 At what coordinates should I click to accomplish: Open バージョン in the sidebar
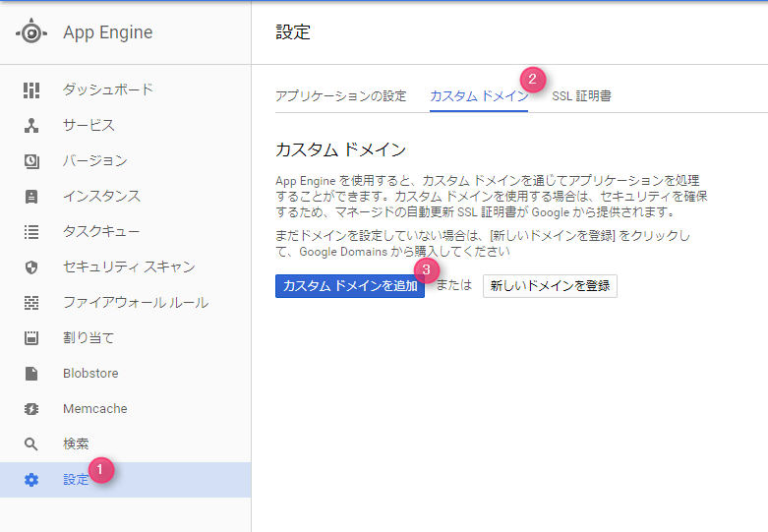[x=126, y=160]
